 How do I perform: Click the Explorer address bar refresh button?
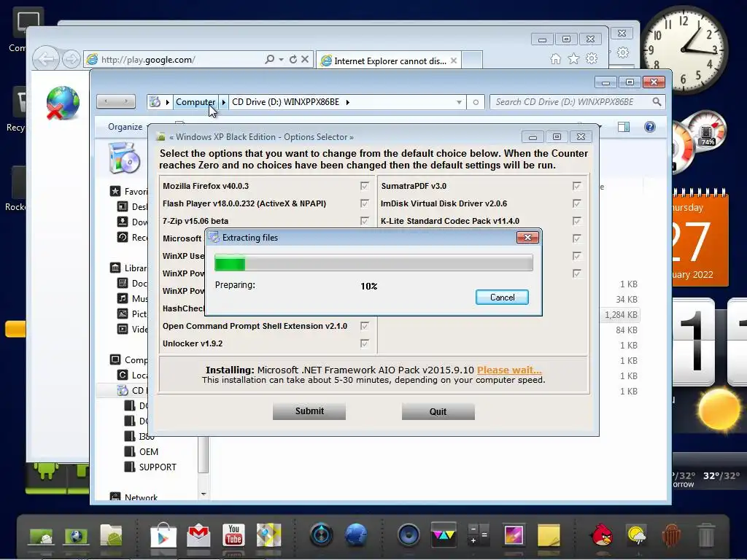(x=476, y=102)
